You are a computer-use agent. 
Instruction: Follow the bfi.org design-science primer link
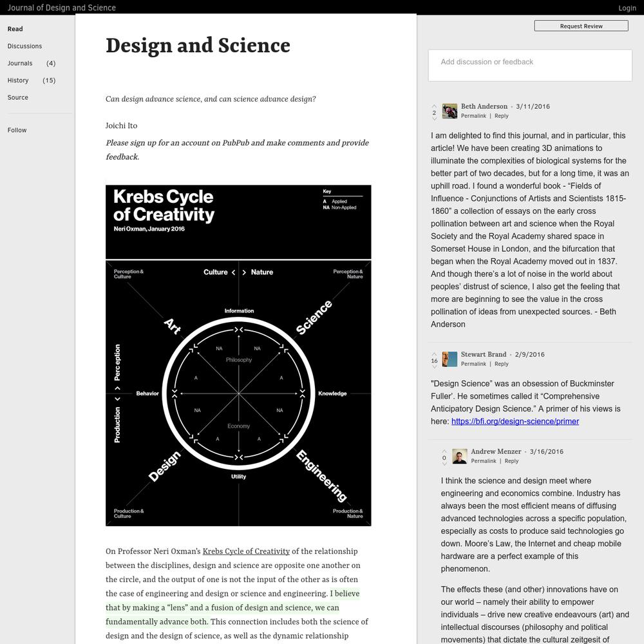click(515, 421)
